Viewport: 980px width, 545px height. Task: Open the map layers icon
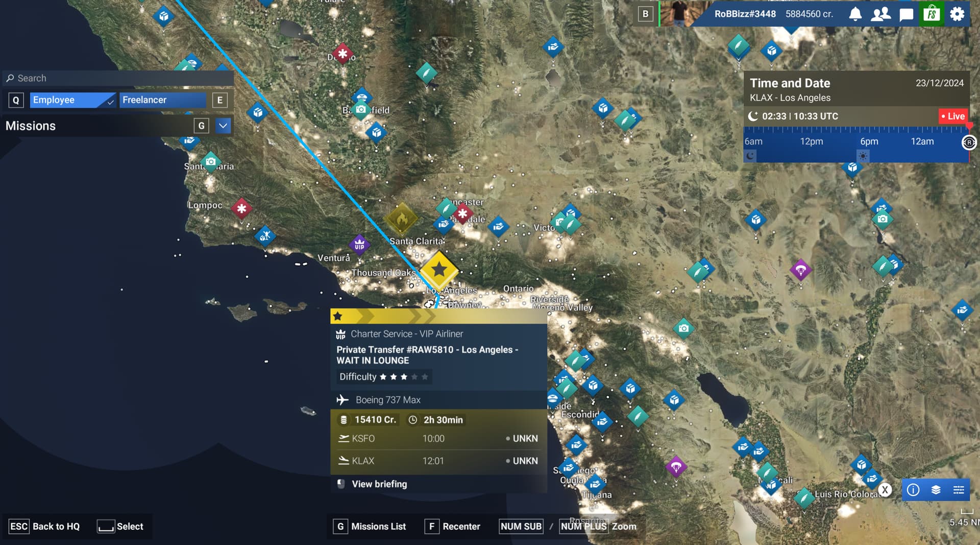(x=936, y=490)
